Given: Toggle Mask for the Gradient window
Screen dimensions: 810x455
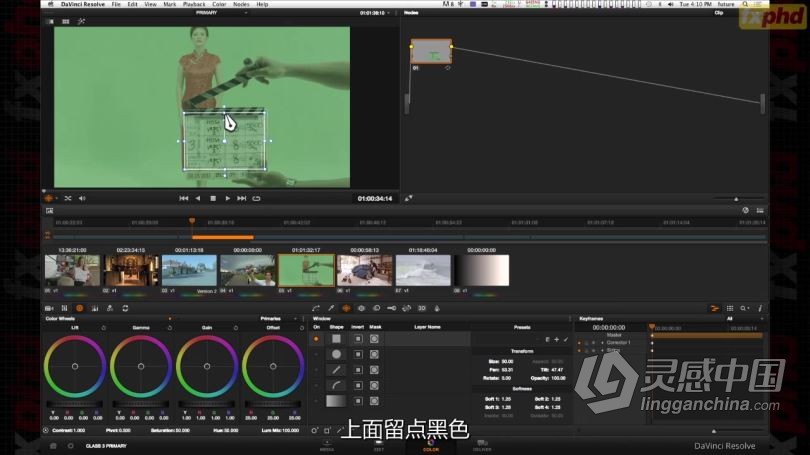Looking at the screenshot, I should point(375,401).
